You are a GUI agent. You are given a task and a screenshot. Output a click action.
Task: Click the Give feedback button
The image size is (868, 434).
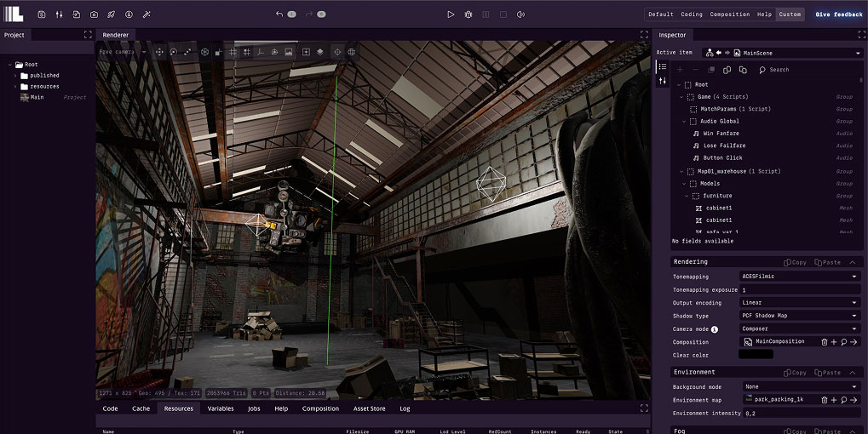click(839, 14)
